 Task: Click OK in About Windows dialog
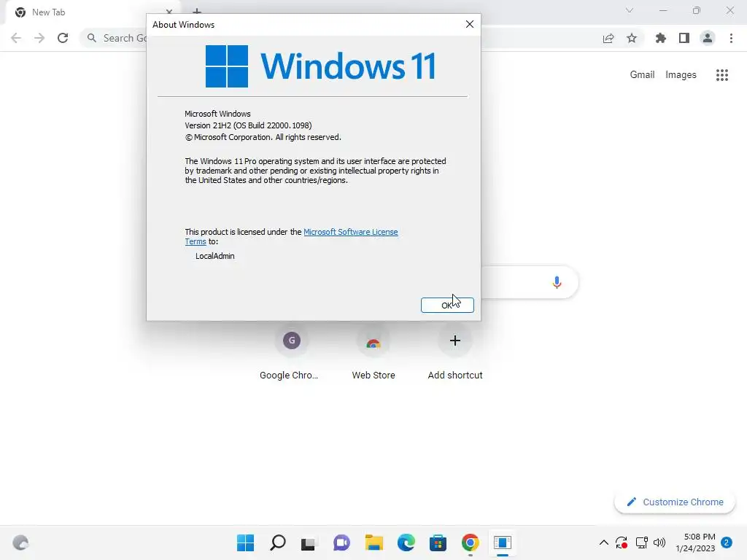pos(447,305)
